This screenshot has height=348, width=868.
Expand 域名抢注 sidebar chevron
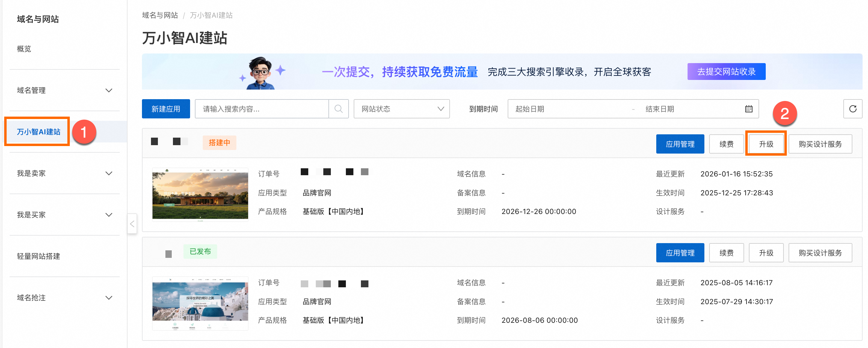pos(109,298)
